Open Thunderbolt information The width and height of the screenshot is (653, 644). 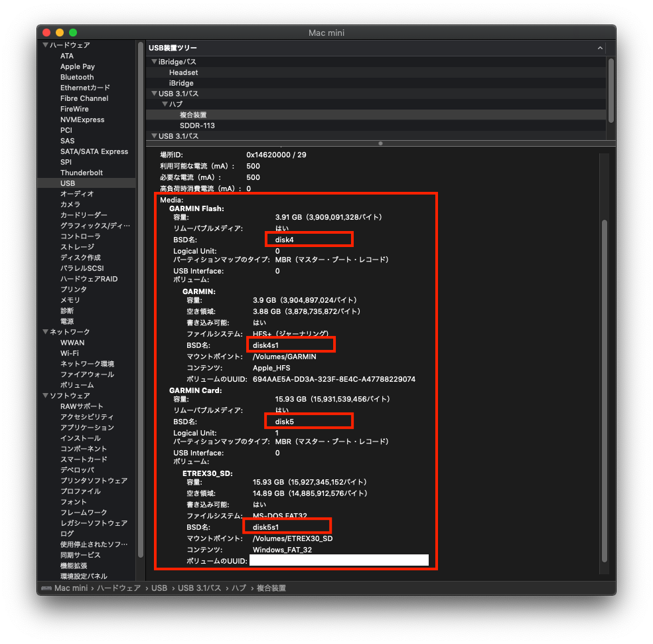point(82,173)
